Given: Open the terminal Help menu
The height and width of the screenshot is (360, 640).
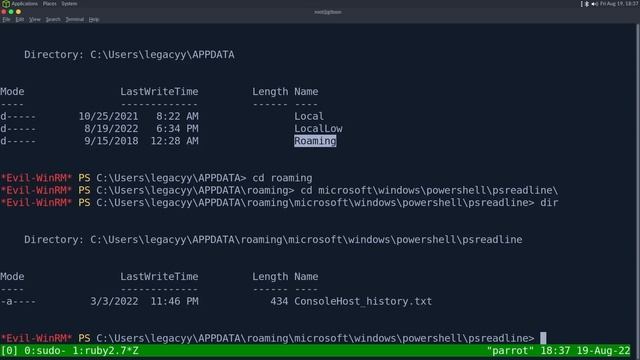Looking at the screenshot, I should pyautogui.click(x=94, y=19).
